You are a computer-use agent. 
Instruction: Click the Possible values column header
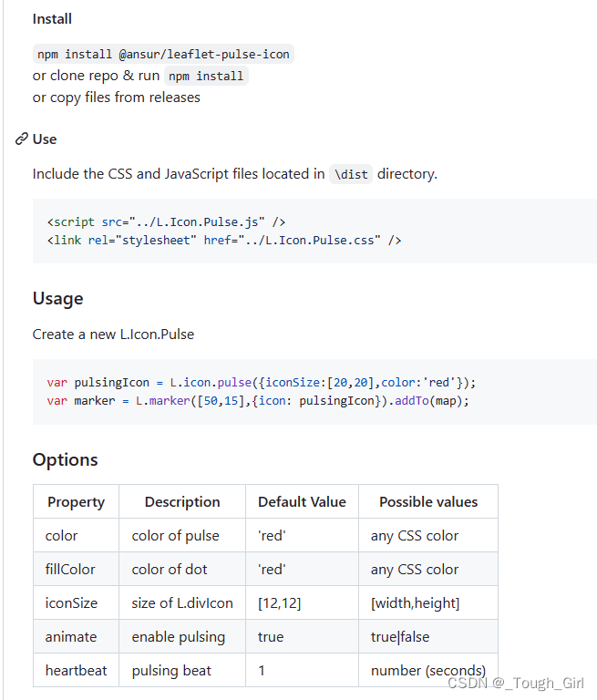pos(428,501)
